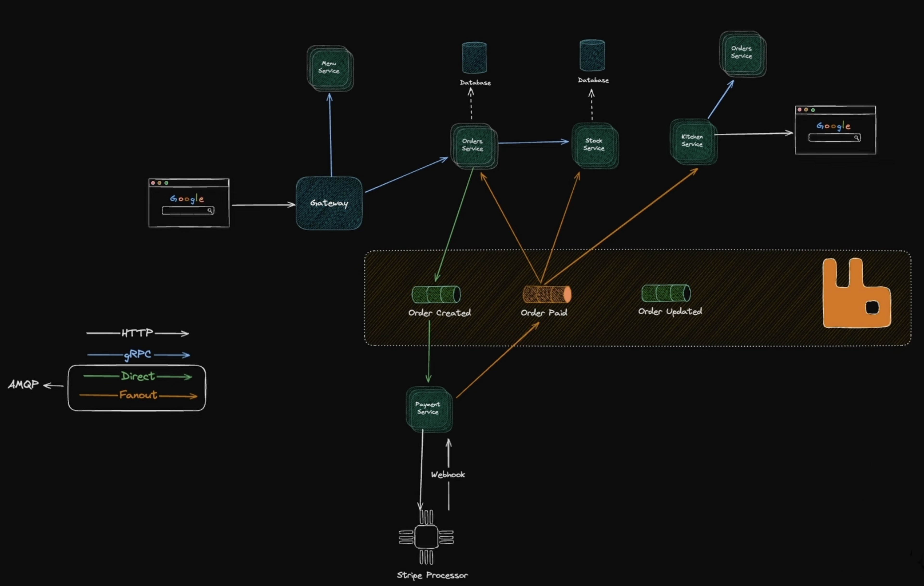Select the Stripe Processor chip icon
This screenshot has height=586, width=924.
tap(426, 537)
